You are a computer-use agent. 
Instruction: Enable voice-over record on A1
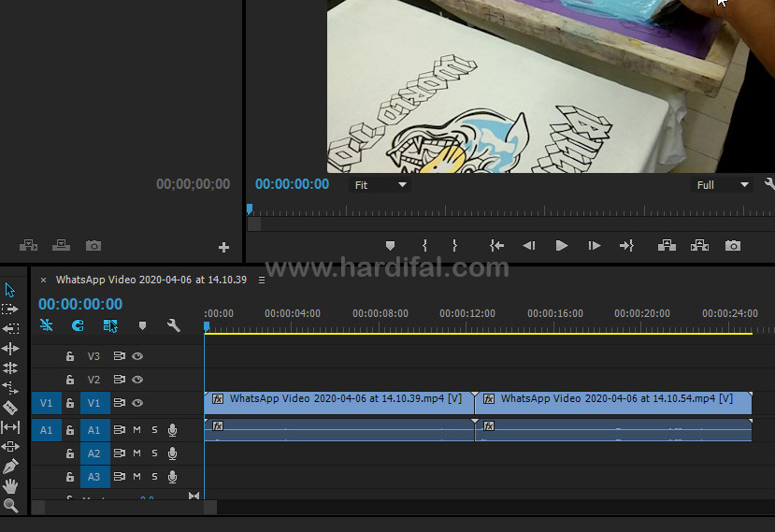click(173, 430)
